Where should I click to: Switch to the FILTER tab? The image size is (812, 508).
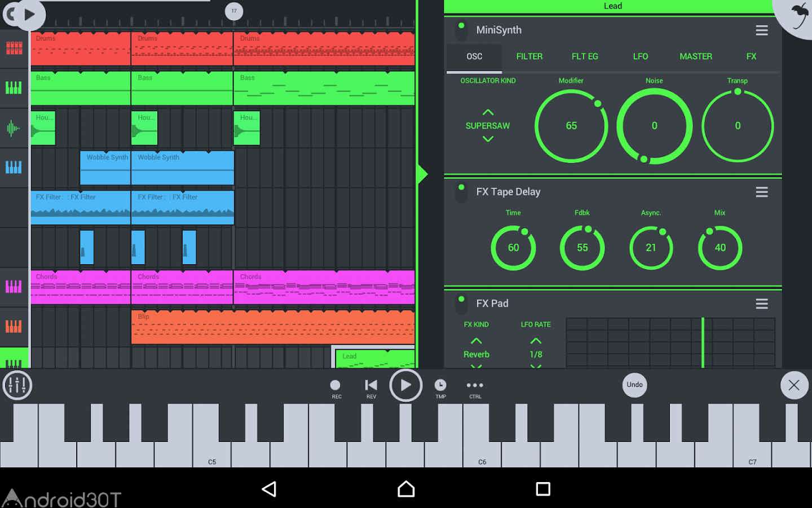[x=529, y=56]
